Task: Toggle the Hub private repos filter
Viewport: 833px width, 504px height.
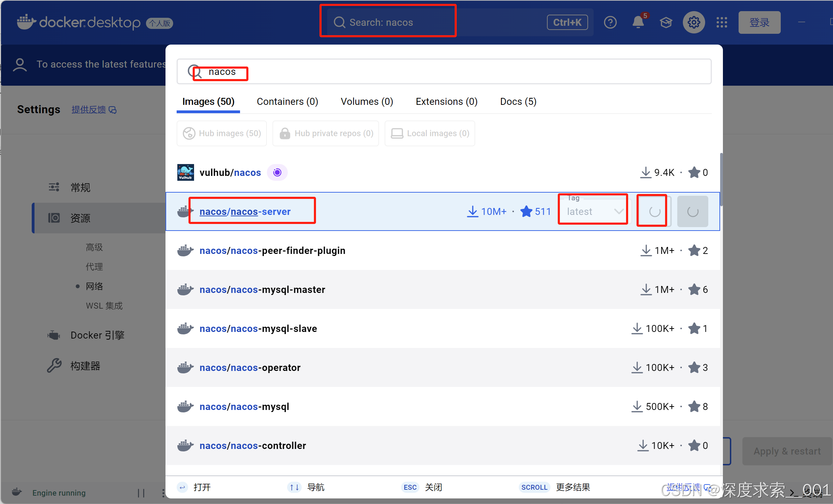Action: (x=326, y=133)
